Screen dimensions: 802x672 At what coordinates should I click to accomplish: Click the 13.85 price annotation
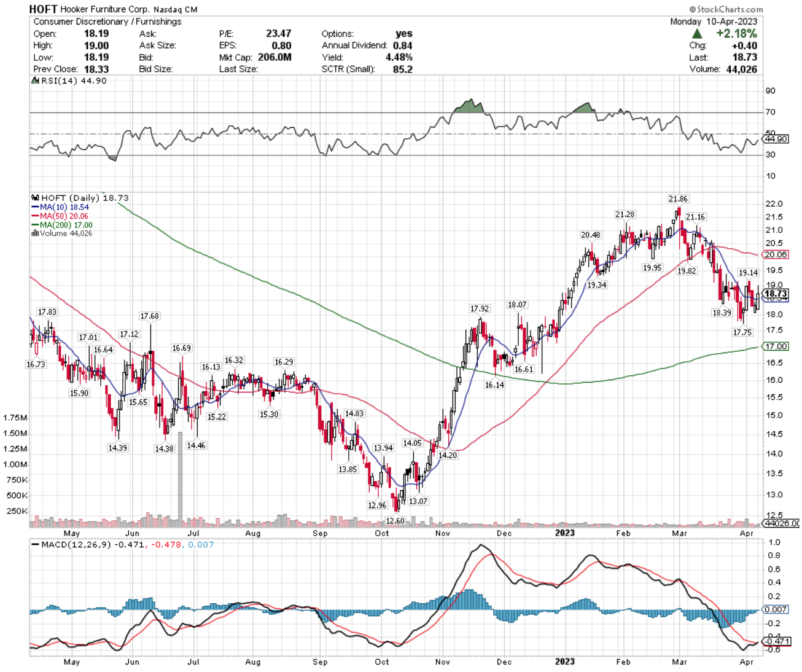[x=348, y=469]
